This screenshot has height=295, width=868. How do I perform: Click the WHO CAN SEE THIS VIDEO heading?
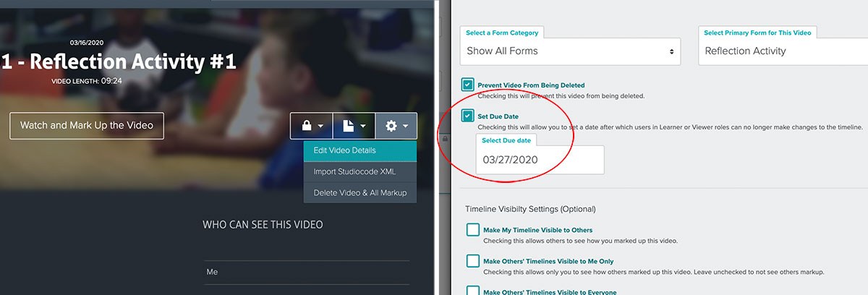[x=263, y=225]
